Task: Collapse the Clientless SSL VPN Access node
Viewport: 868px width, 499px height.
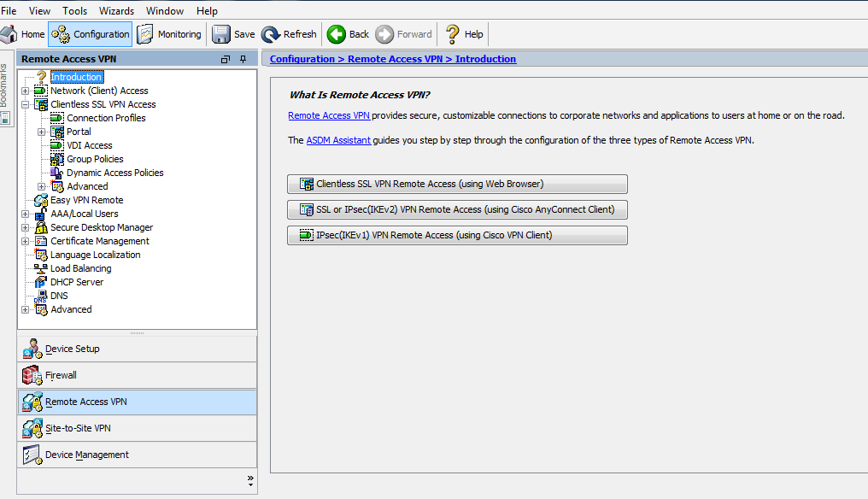Action: coord(25,104)
